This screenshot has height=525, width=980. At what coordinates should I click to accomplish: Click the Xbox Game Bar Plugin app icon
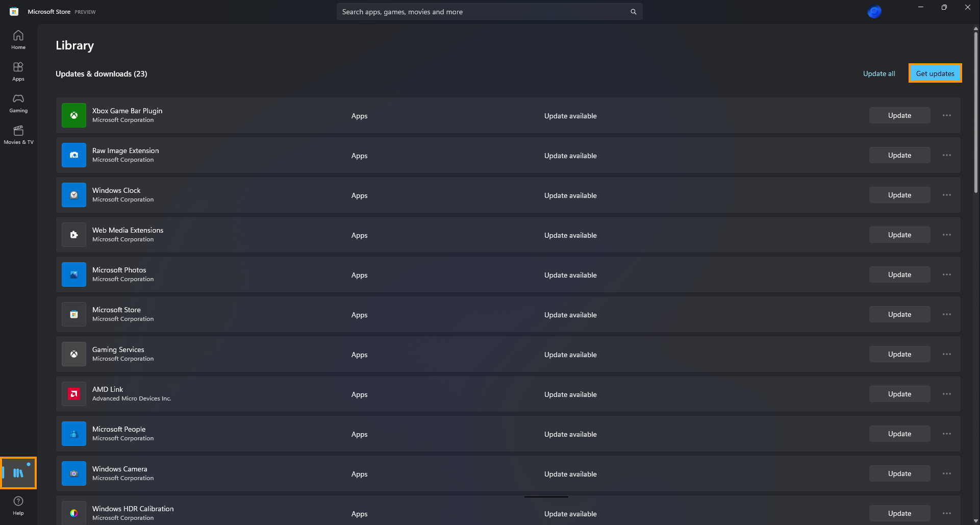pos(74,115)
